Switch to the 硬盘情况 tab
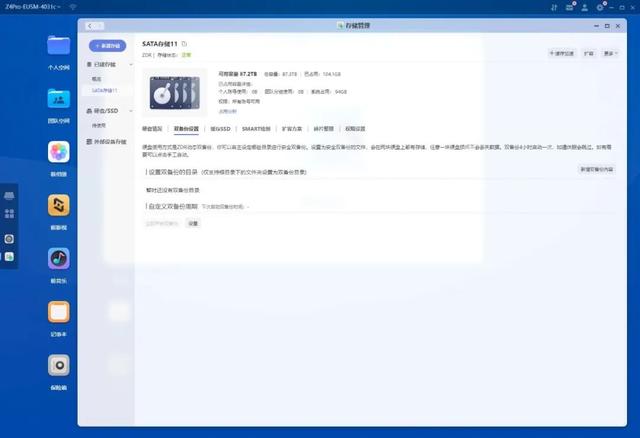Image resolution: width=640 pixels, height=438 pixels. pyautogui.click(x=152, y=129)
